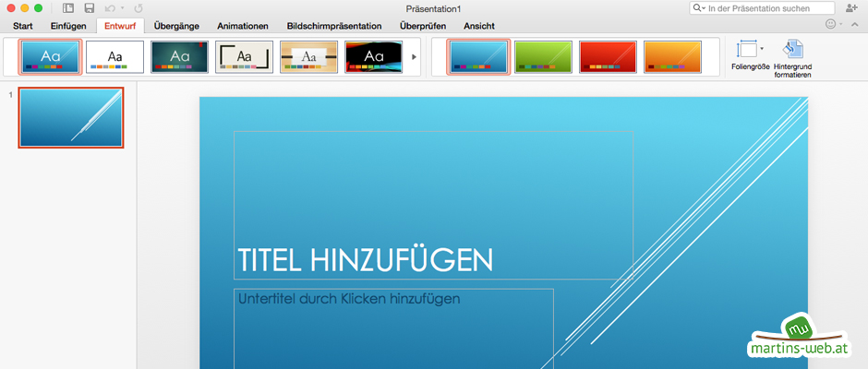Click the Untertitel durch Klicken hinzufügen placeholder
This screenshot has height=369, width=868.
click(393, 328)
